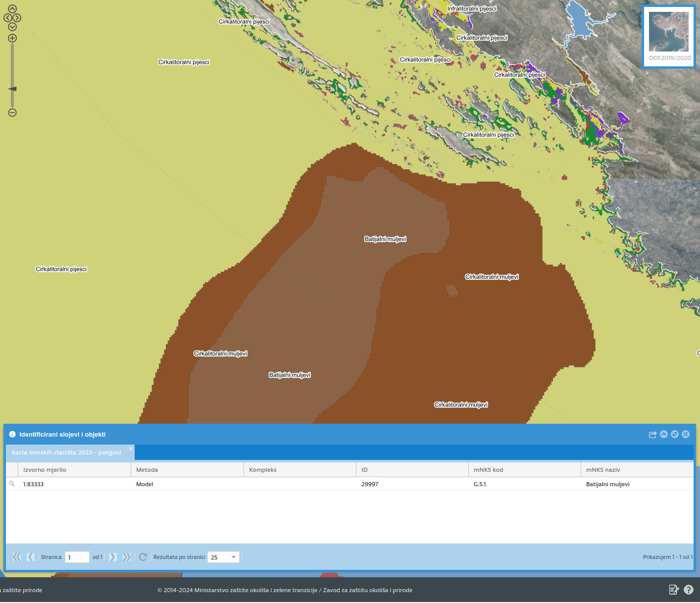
Task: Select Karta morskih staništa 2023 tab
Action: (66, 452)
